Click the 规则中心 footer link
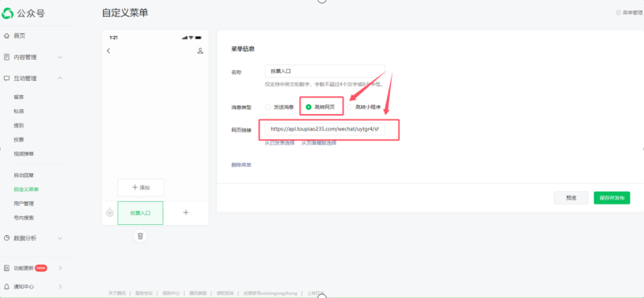 [x=171, y=293]
